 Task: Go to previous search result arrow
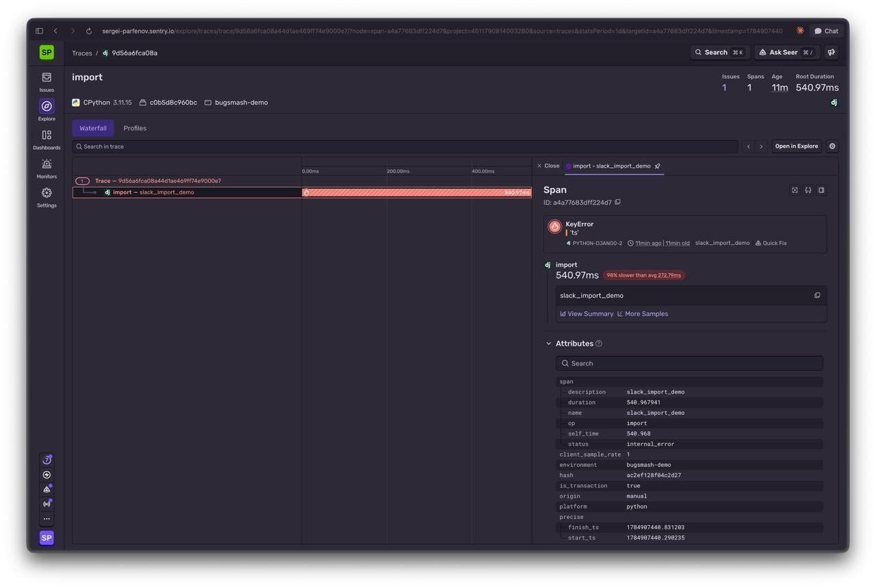[749, 146]
